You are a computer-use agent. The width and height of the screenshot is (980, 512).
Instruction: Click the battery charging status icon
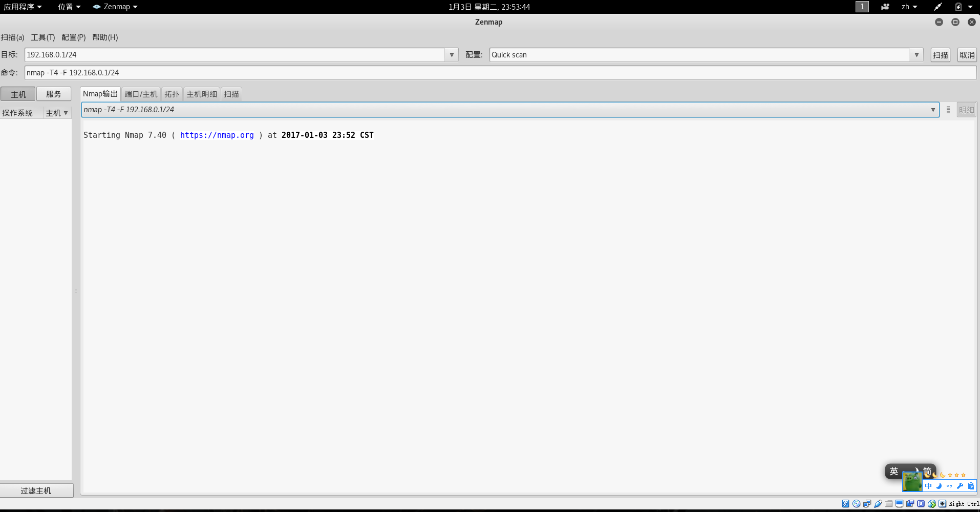click(958, 7)
